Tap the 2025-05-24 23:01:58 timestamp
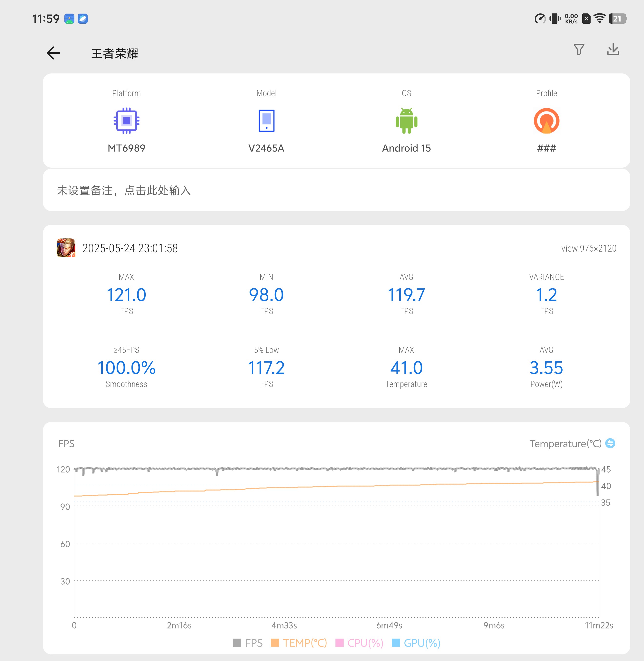Screen dimensions: 644x661 click(x=130, y=248)
